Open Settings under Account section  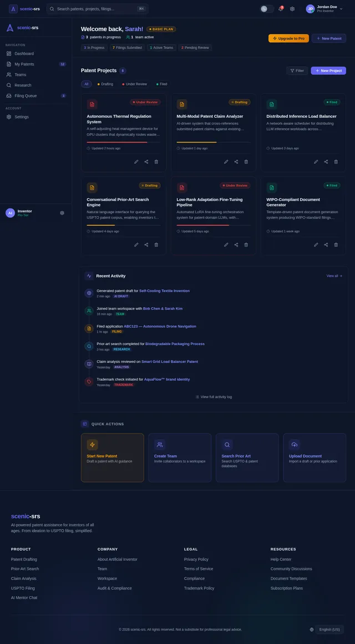35,117
